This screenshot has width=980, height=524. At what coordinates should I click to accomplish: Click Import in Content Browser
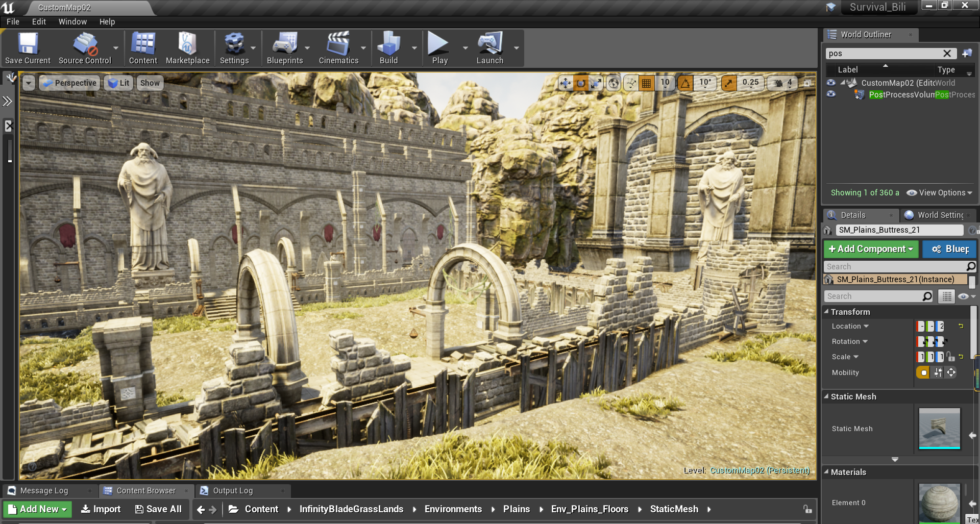pyautogui.click(x=101, y=509)
